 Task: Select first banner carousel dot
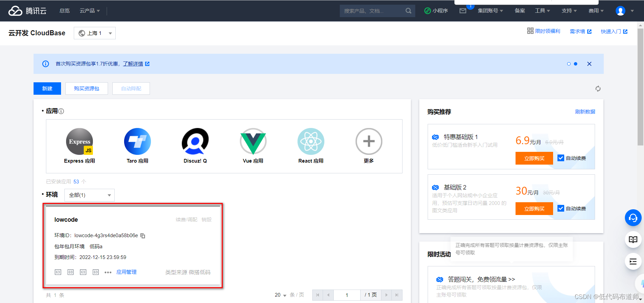[x=569, y=64]
